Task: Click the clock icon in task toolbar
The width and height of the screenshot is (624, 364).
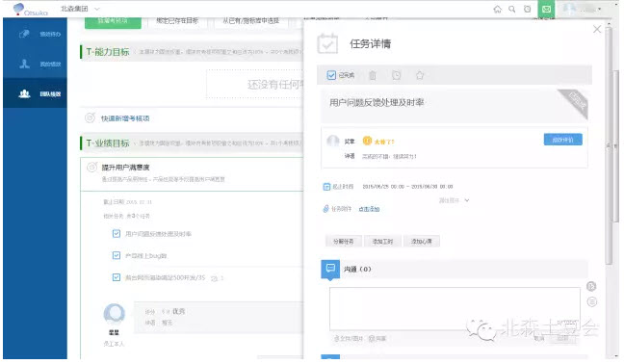Action: point(397,75)
